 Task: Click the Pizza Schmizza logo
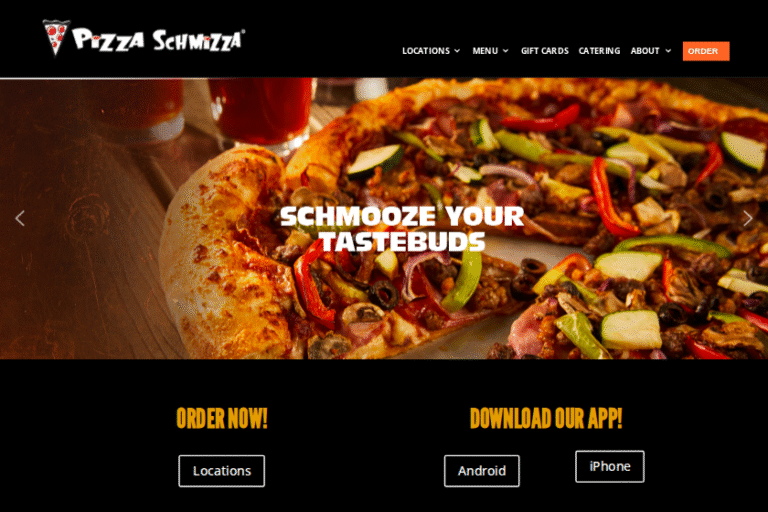coord(144,38)
